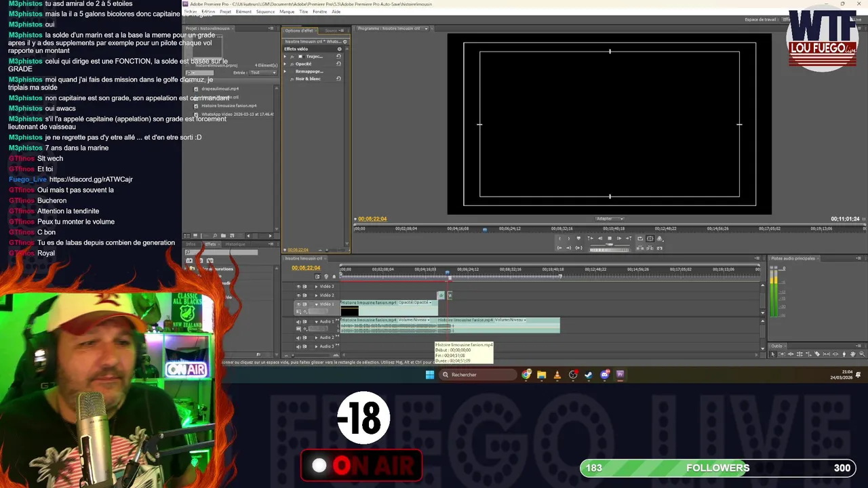Expand the Vidéo 2 track
Image resolution: width=868 pixels, height=488 pixels.
click(x=316, y=296)
